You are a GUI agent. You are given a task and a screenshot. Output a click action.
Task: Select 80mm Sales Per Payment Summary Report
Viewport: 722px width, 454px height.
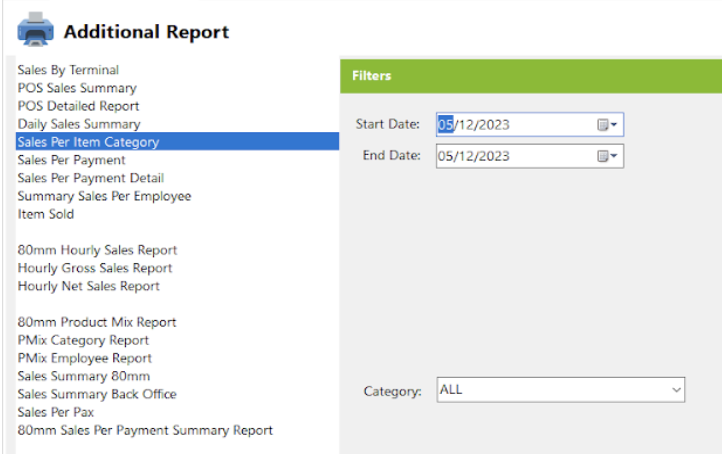(x=145, y=430)
